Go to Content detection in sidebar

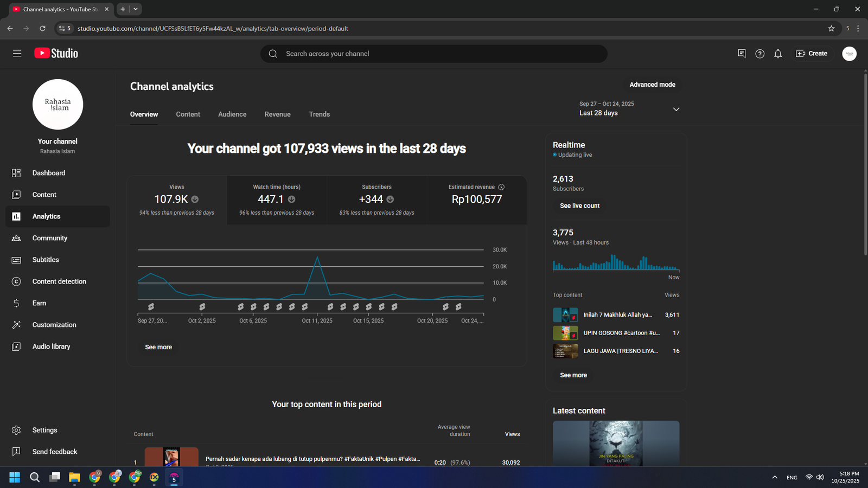[x=59, y=281]
